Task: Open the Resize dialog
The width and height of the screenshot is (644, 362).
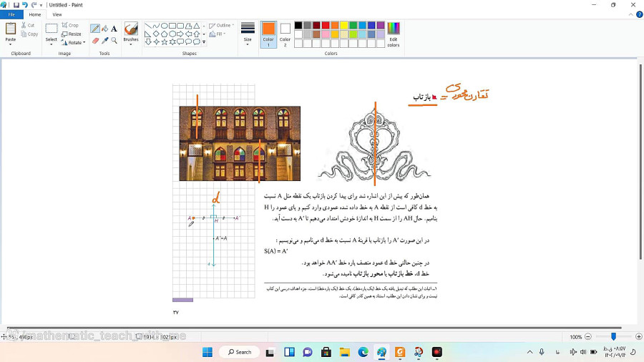Action: [x=72, y=34]
